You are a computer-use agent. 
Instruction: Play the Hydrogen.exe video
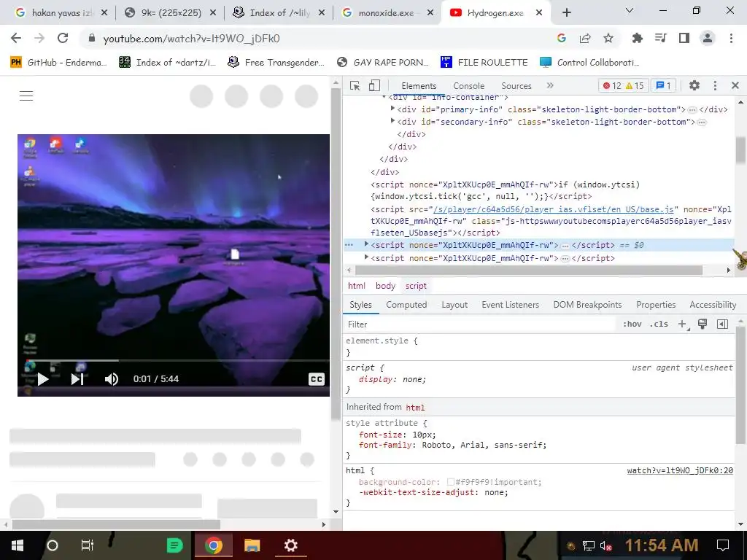pos(43,379)
